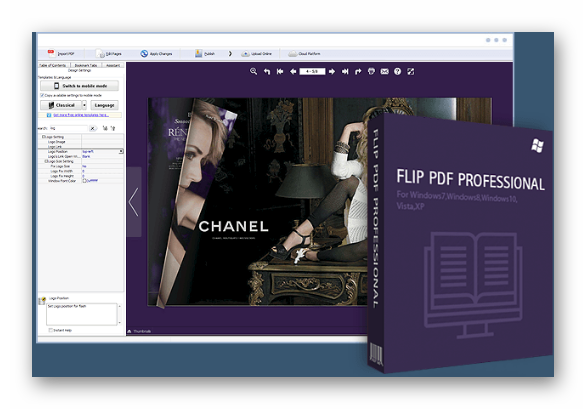
Task: Open the get more online templates link
Action: pyautogui.click(x=81, y=115)
